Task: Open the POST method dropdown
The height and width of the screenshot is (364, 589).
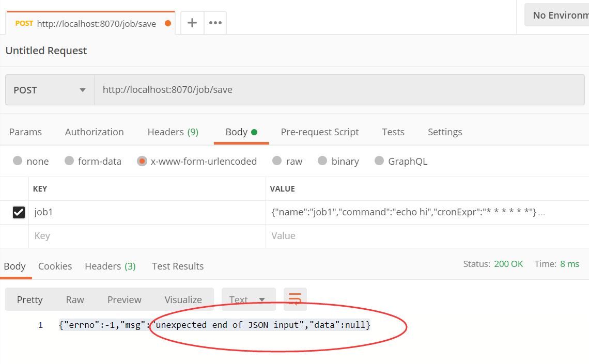Action: [x=50, y=90]
